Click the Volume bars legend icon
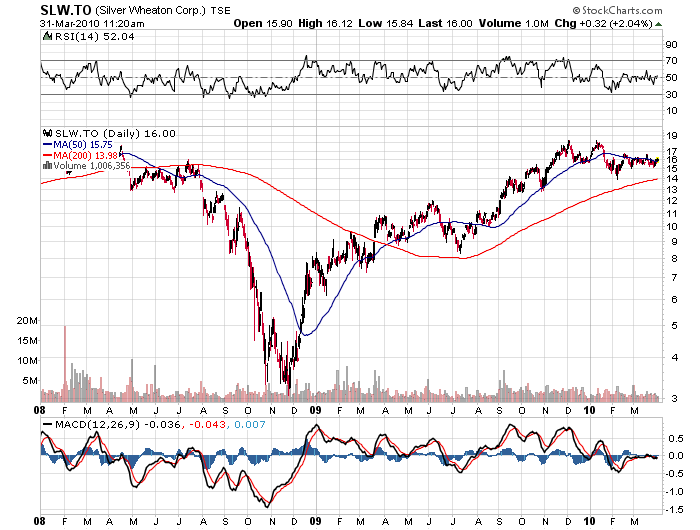 point(46,165)
